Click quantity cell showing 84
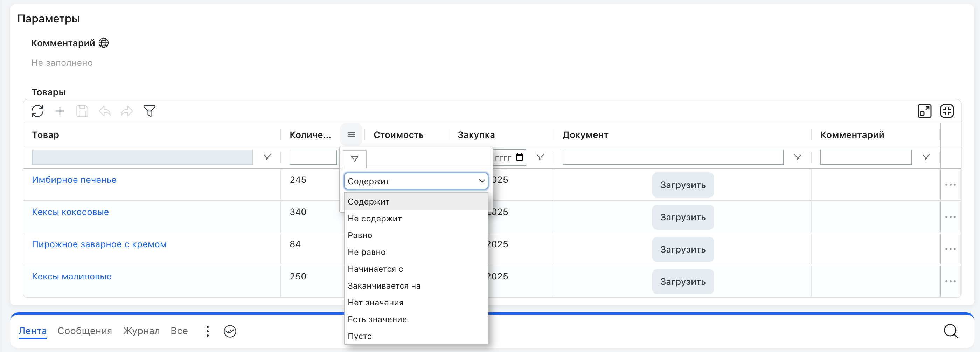The width and height of the screenshot is (980, 352). [295, 244]
